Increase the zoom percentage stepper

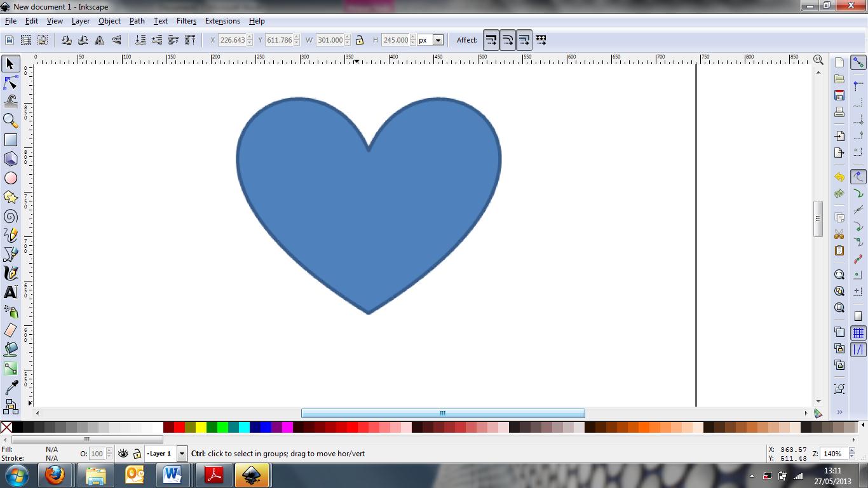click(852, 451)
